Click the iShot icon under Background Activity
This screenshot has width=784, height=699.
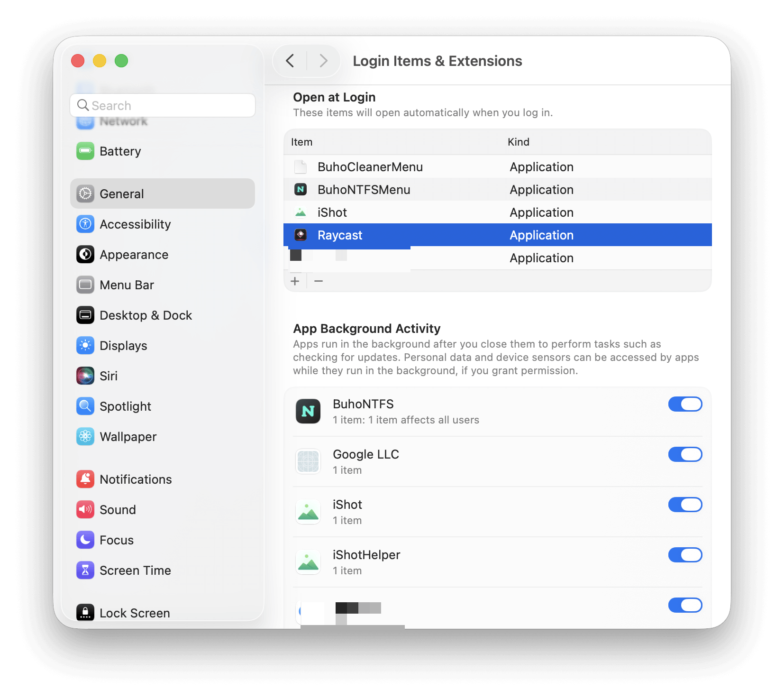(308, 512)
